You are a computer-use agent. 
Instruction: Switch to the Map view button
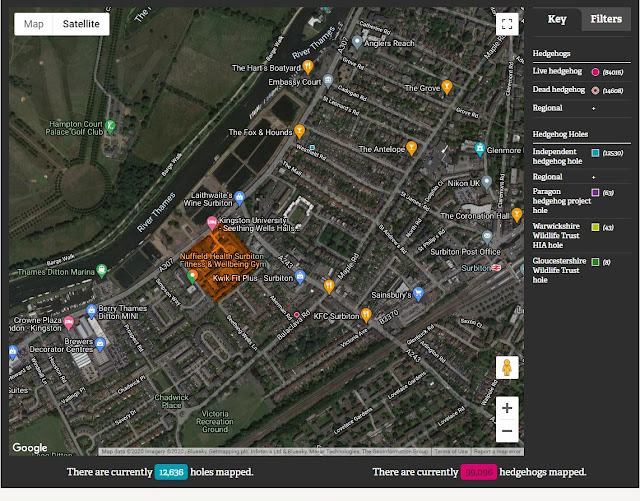tap(33, 24)
